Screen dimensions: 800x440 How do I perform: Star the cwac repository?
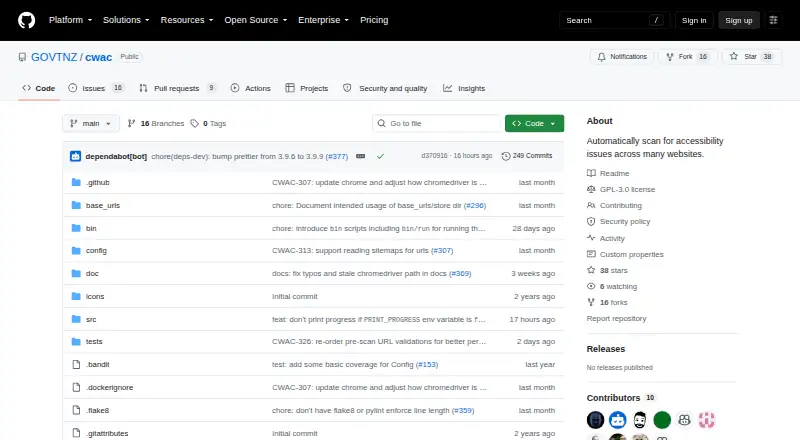pyautogui.click(x=752, y=57)
